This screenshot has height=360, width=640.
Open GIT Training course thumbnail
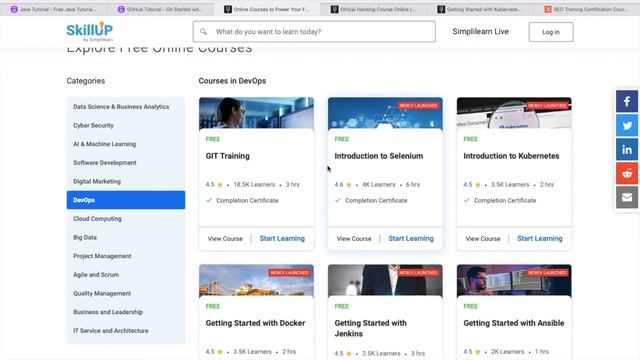tap(256, 113)
